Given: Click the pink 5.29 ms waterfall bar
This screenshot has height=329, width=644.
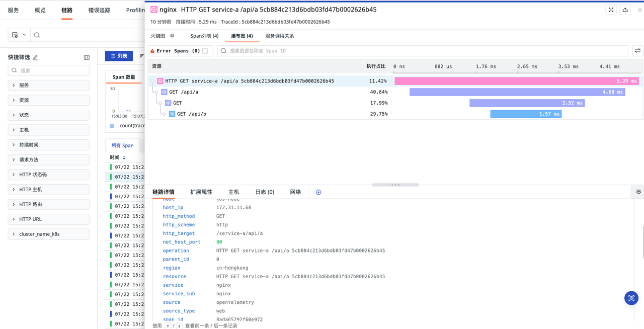Looking at the screenshot, I should tap(517, 81).
